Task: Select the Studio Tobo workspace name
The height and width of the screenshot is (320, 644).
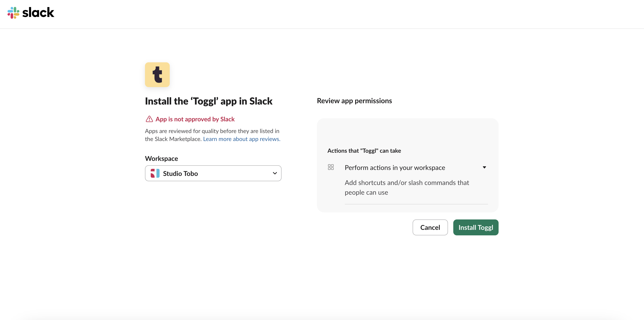Action: pos(180,173)
